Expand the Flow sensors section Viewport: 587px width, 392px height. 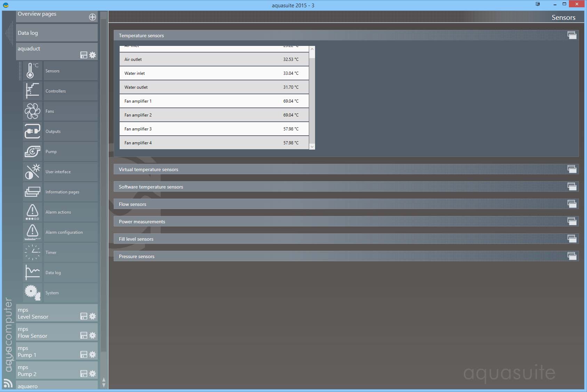coord(572,204)
